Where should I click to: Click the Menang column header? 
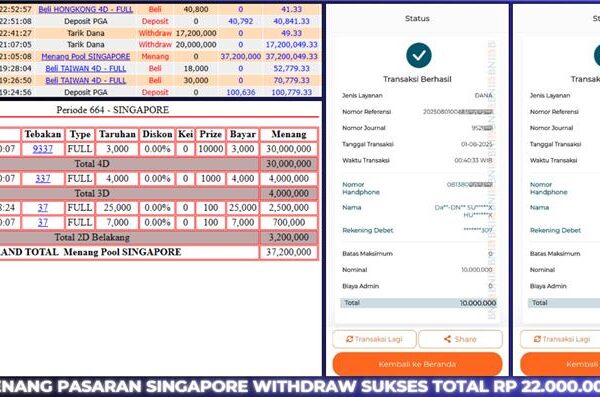point(289,134)
